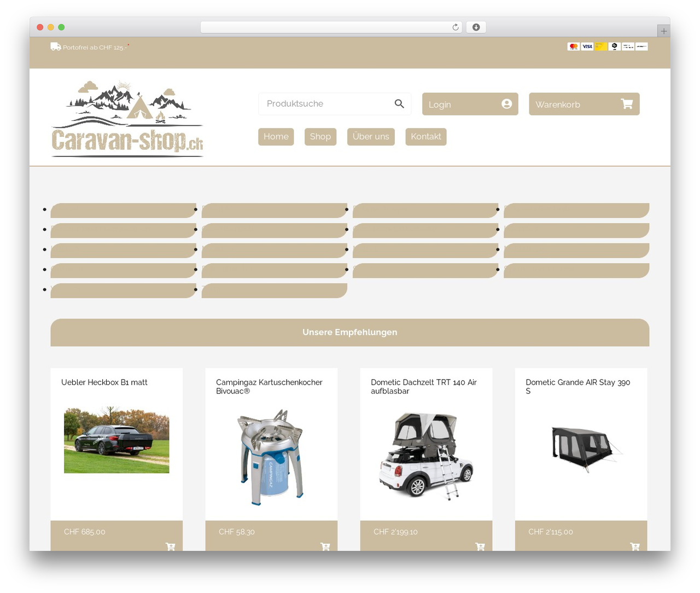The image size is (700, 593).
Task: View the Uebler Heckbox car photo
Action: click(x=116, y=440)
